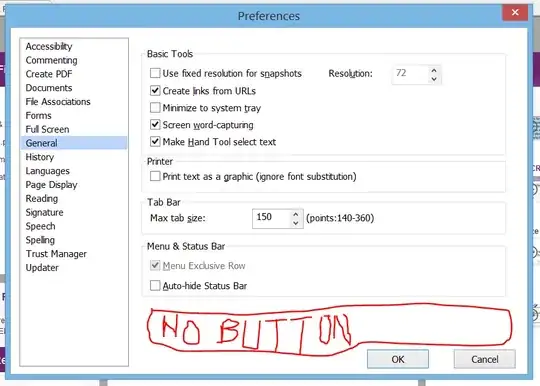540x386 pixels.
Task: Click the Max tab size label
Action: [x=178, y=218]
